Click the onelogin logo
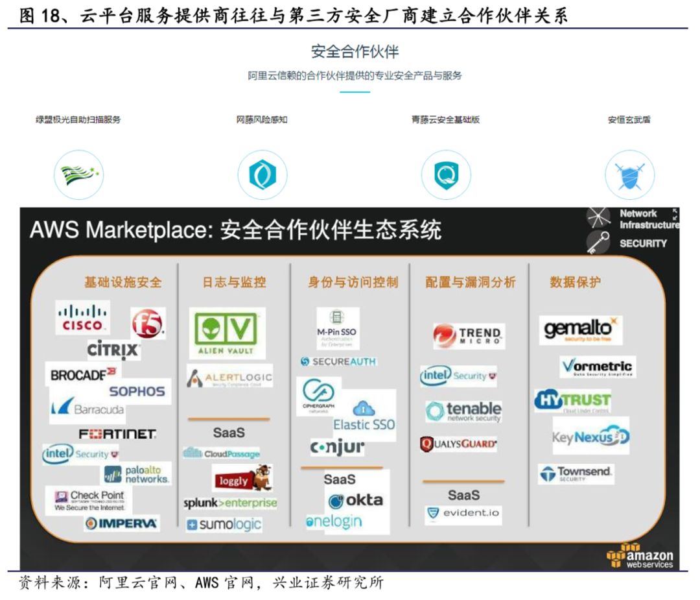Screen dimensions: 700x600 [x=334, y=522]
